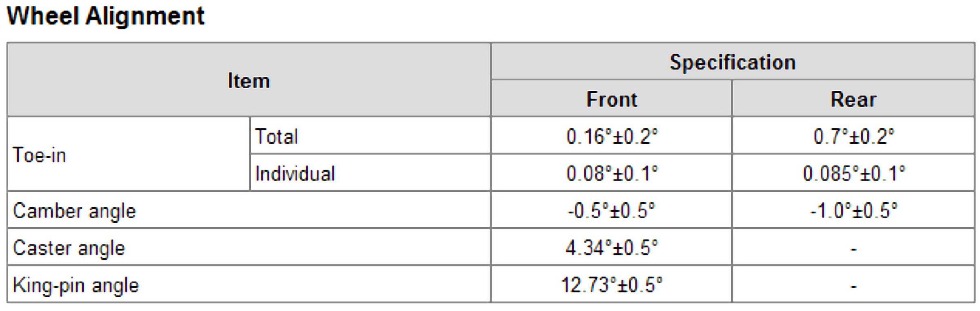Screen dimensions: 980x311
Task: Select the Individual toe-in label cell
Action: 295,173
